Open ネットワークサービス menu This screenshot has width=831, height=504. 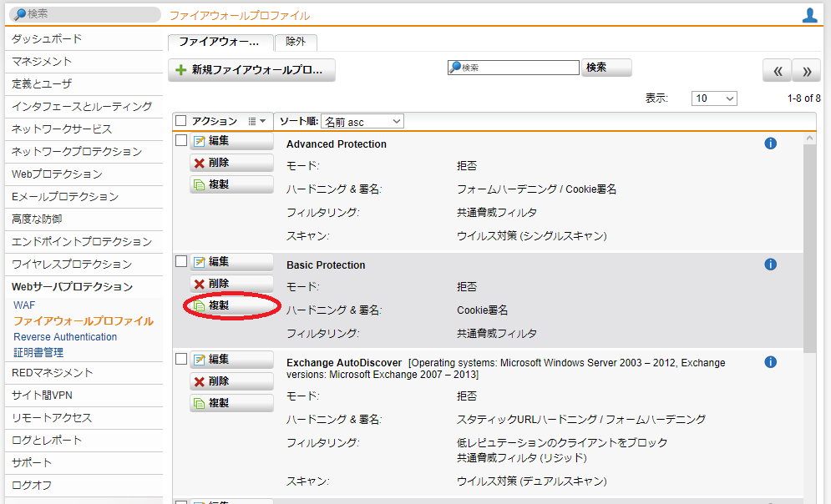coord(84,129)
